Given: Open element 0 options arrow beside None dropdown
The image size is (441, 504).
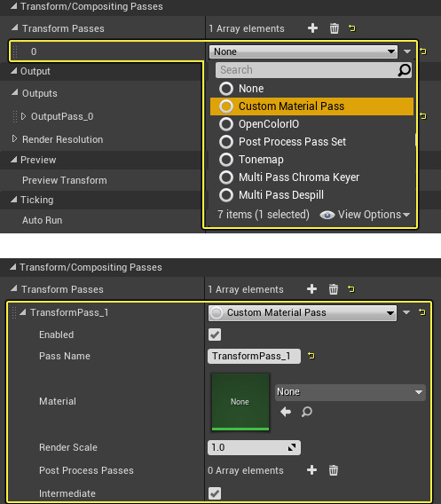Looking at the screenshot, I should click(407, 51).
